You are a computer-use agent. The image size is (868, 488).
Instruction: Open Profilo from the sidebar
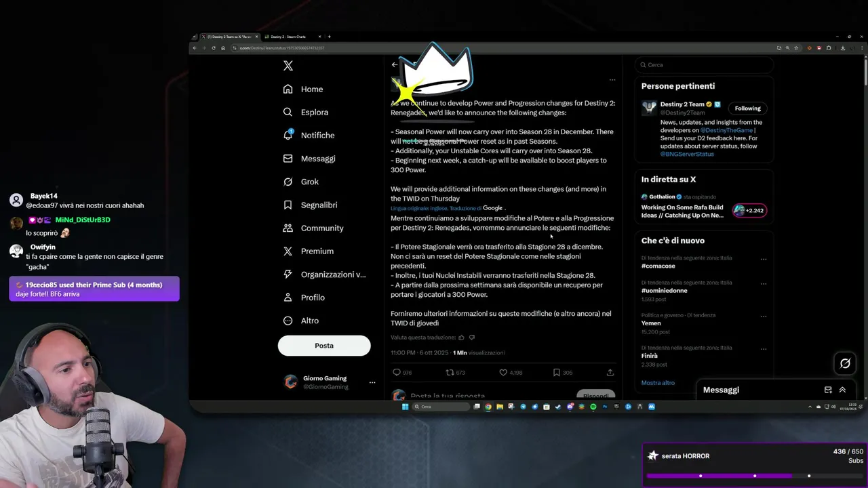[x=304, y=298]
